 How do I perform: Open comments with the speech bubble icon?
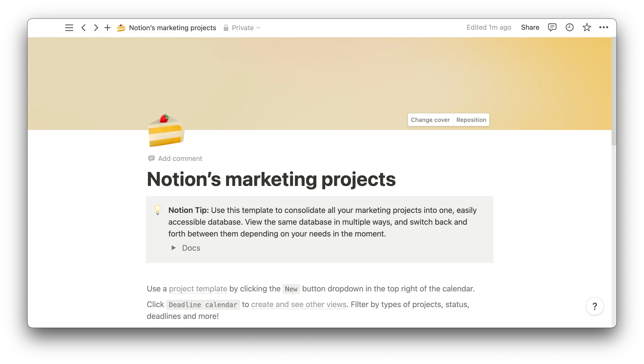tap(552, 27)
